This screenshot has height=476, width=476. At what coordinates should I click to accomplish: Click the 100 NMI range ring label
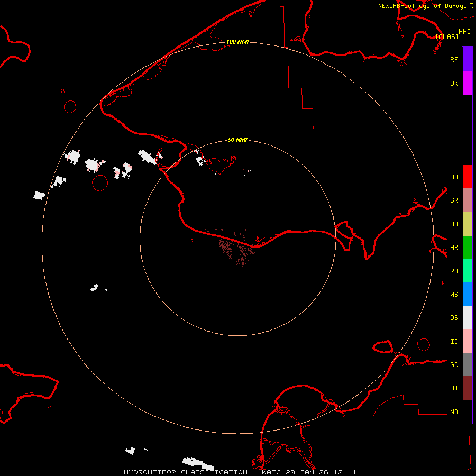(237, 42)
